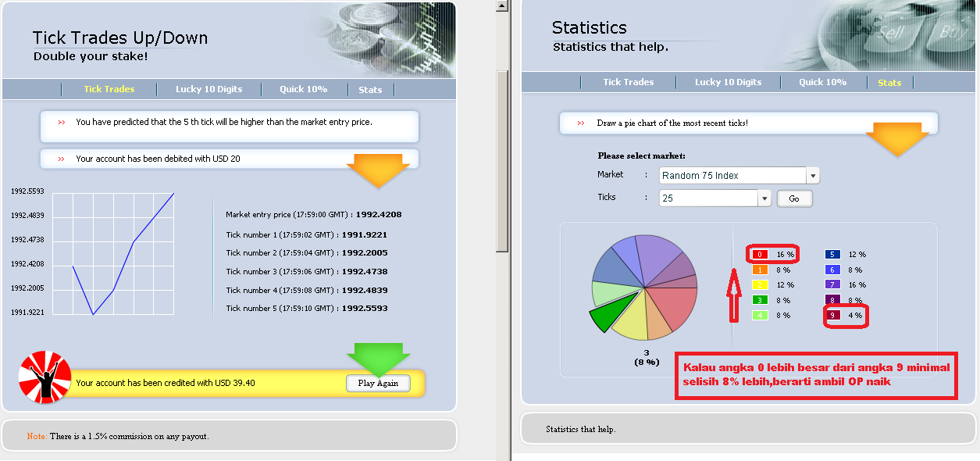The width and height of the screenshot is (980, 461).
Task: Click purple digit 7 legend swatch
Action: 833,285
